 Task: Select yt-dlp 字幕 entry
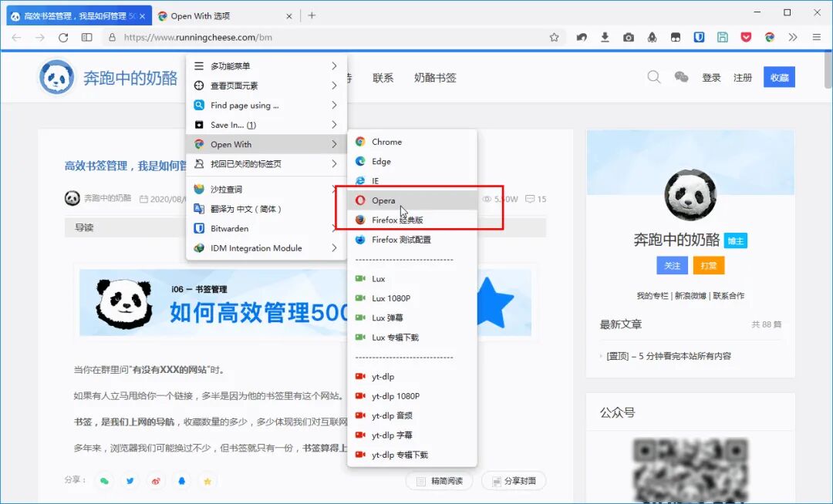tap(412, 435)
